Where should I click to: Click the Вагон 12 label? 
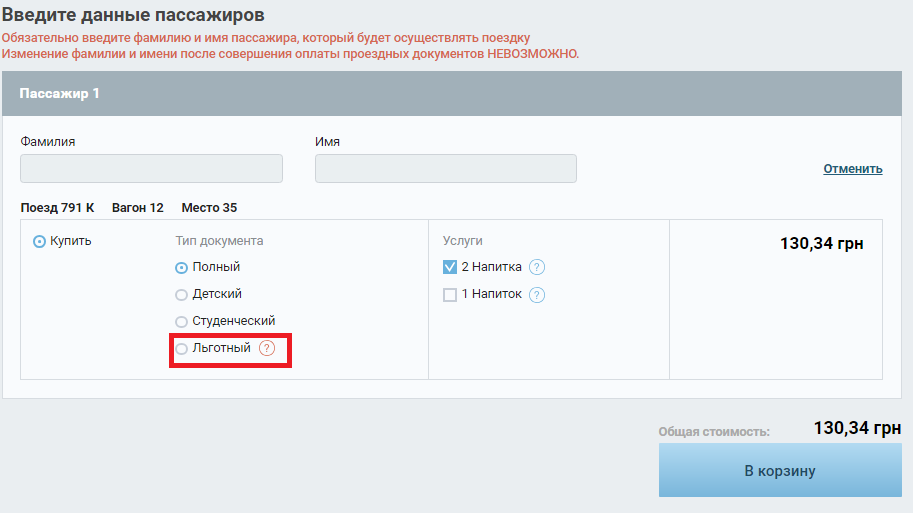click(137, 208)
